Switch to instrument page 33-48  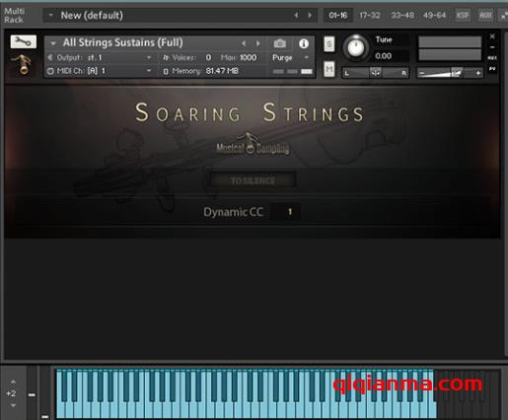[x=402, y=15]
